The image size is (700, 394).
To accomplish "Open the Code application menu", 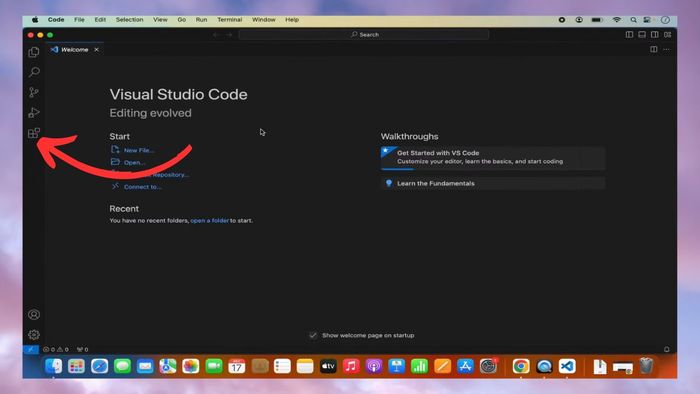I will [x=56, y=20].
